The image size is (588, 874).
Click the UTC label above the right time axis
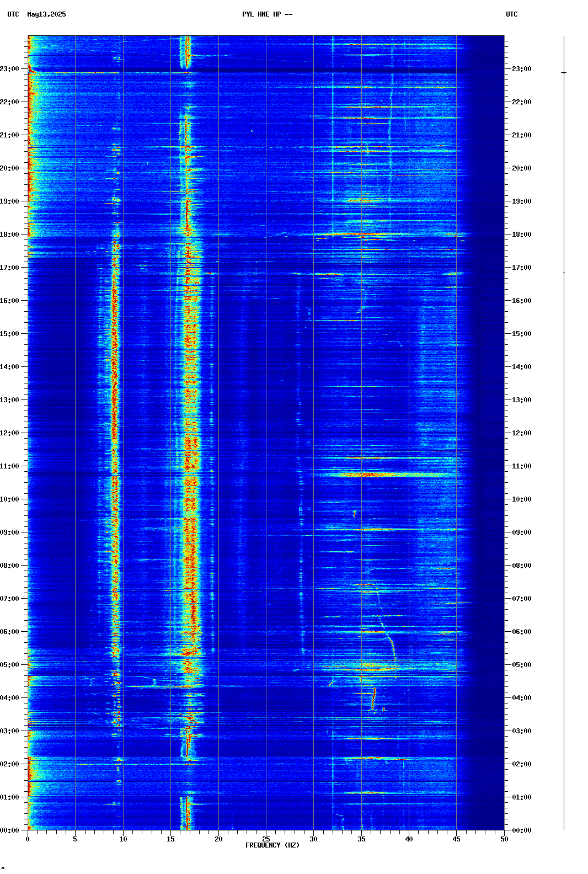coord(512,14)
